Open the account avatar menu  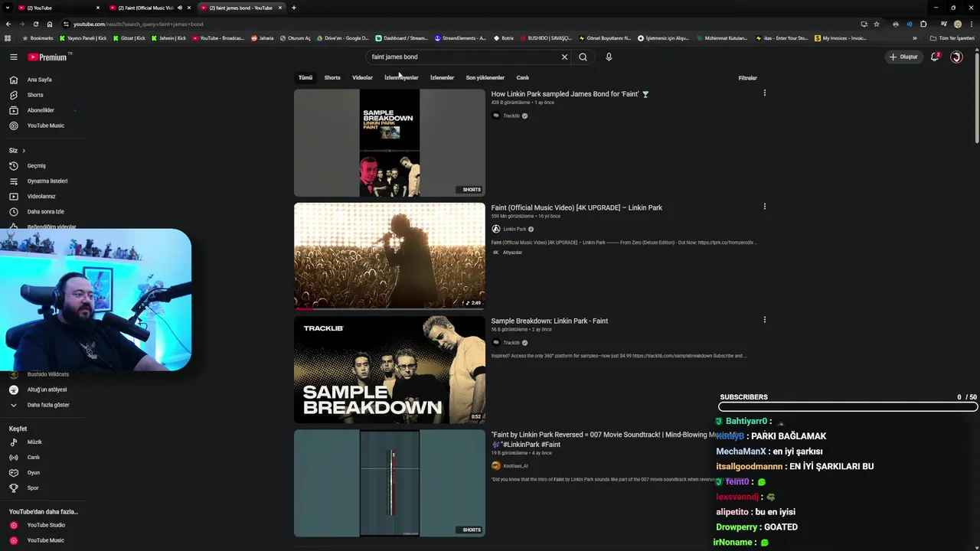pos(956,57)
